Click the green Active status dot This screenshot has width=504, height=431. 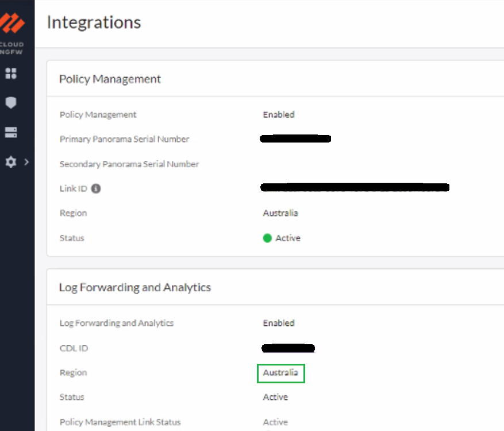tap(267, 237)
